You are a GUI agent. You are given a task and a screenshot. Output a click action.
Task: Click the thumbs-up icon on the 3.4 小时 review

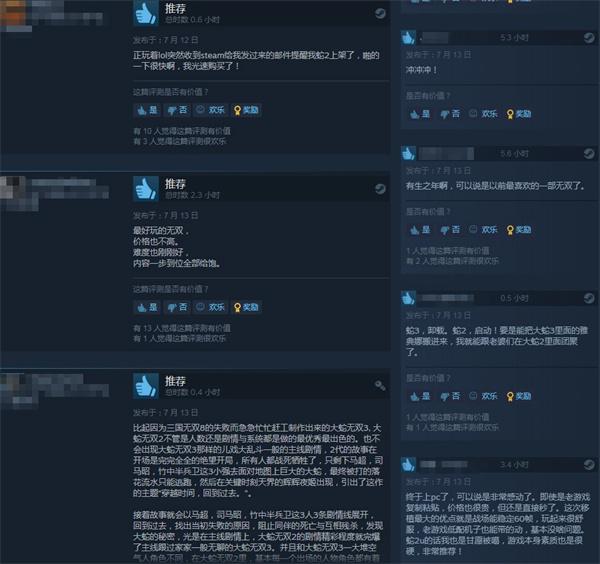point(408,465)
